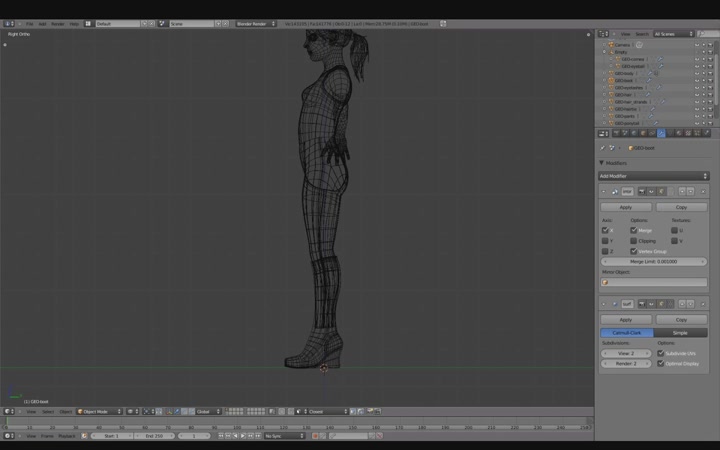Remove the subsurf modifier with X
This screenshot has height=450, width=720.
(x=703, y=304)
